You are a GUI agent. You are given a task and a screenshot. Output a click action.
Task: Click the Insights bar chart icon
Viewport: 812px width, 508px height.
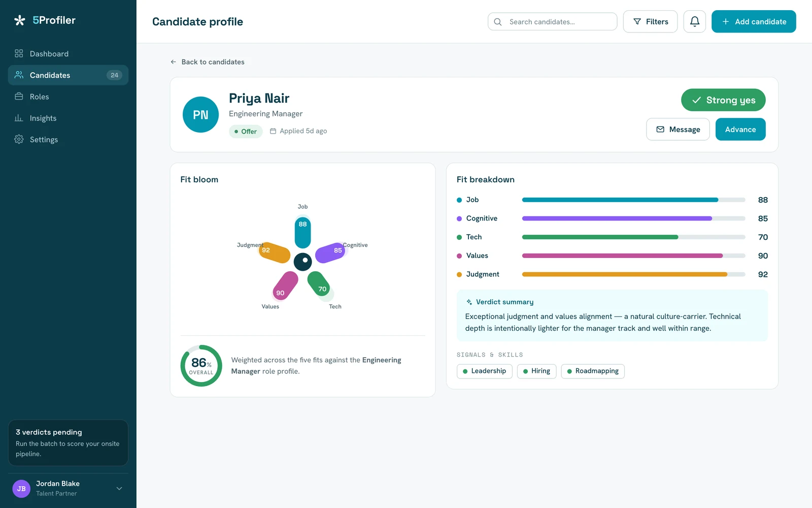click(x=19, y=117)
